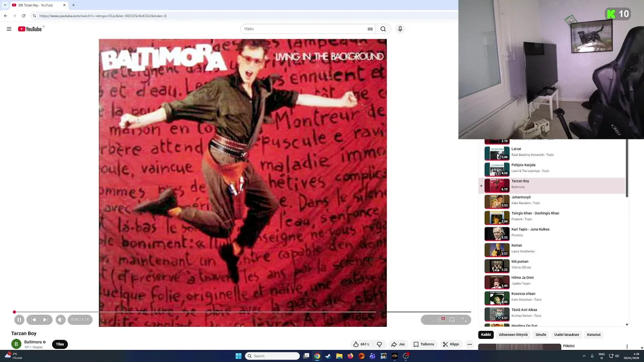
Task: Click the Windows taskbar Search box
Action: click(x=272, y=356)
